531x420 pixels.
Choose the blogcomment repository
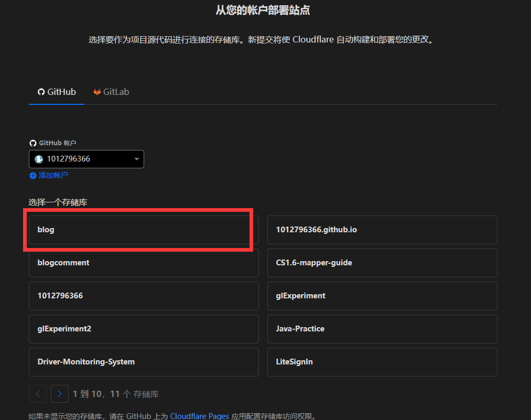click(143, 263)
